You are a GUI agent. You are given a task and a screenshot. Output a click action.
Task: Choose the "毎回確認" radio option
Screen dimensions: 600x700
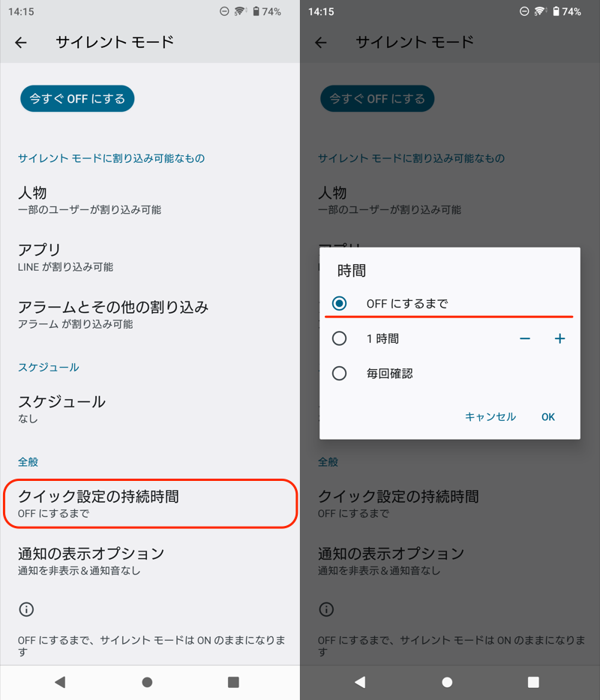[340, 374]
